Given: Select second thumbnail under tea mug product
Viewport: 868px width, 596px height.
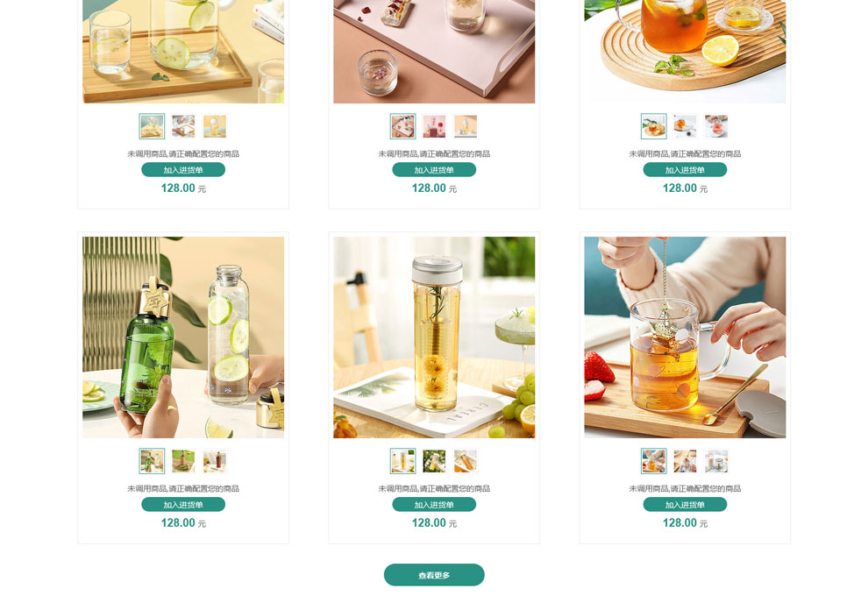Looking at the screenshot, I should click(685, 461).
